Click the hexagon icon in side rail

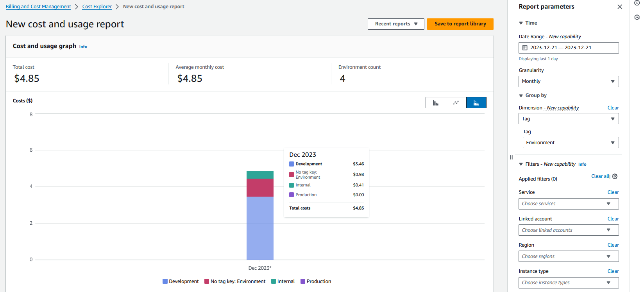point(637,18)
